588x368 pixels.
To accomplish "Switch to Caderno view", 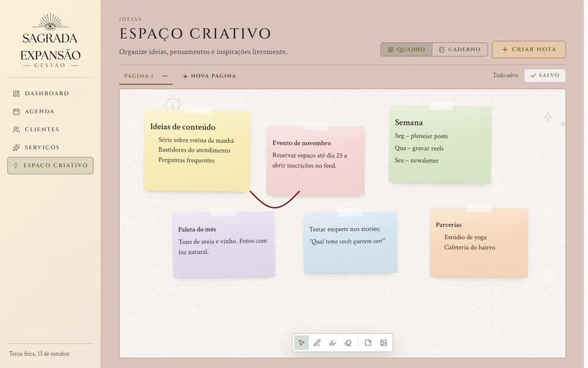I will click(460, 50).
